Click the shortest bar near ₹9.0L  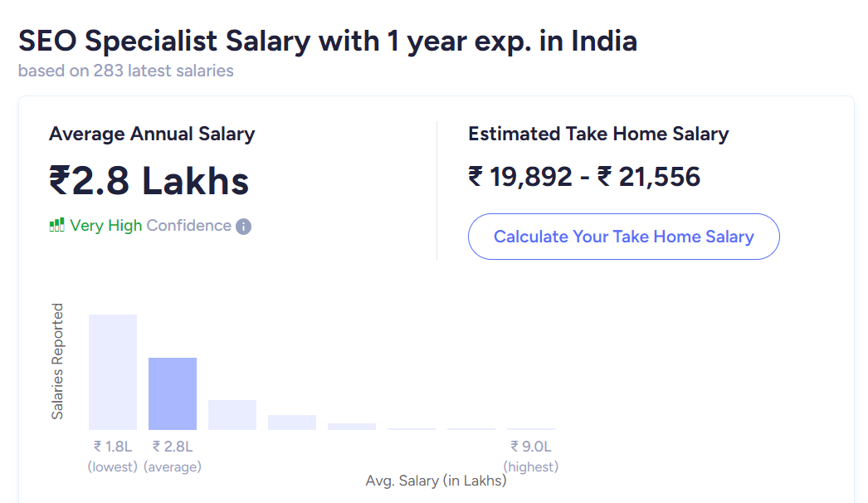coord(531,428)
